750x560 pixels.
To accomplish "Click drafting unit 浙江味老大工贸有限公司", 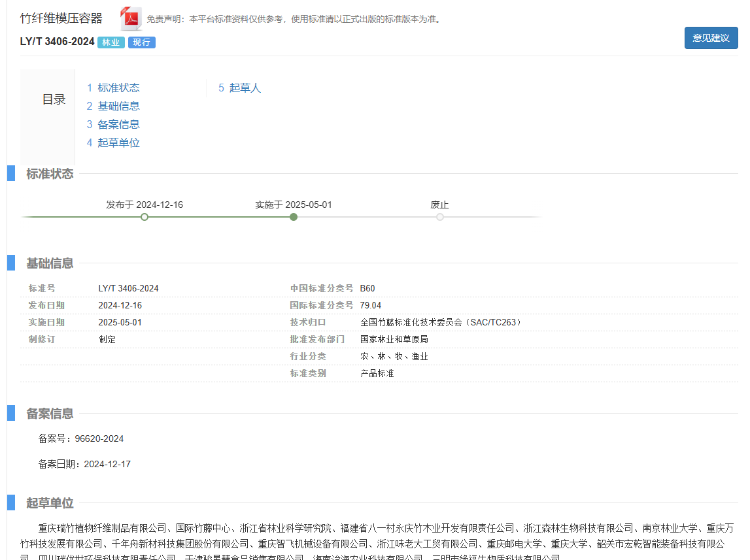I will pos(427,544).
